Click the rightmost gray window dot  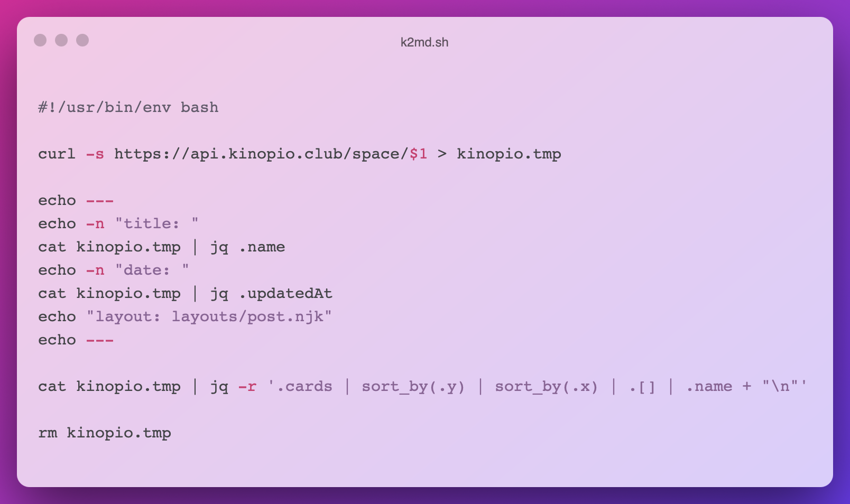(82, 40)
